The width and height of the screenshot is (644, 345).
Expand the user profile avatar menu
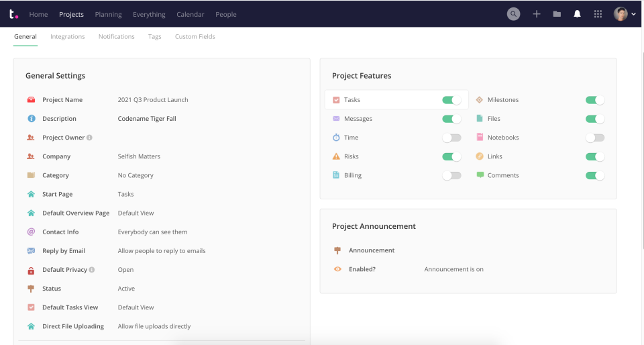click(625, 14)
